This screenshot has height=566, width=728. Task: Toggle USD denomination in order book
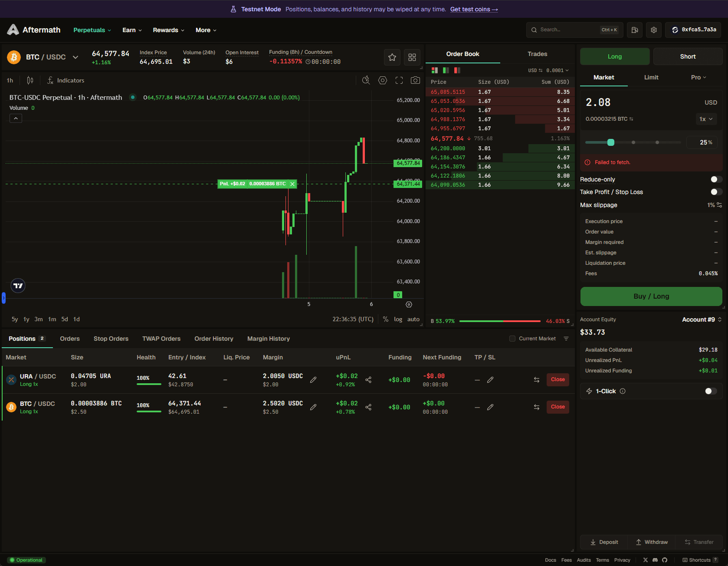point(535,70)
